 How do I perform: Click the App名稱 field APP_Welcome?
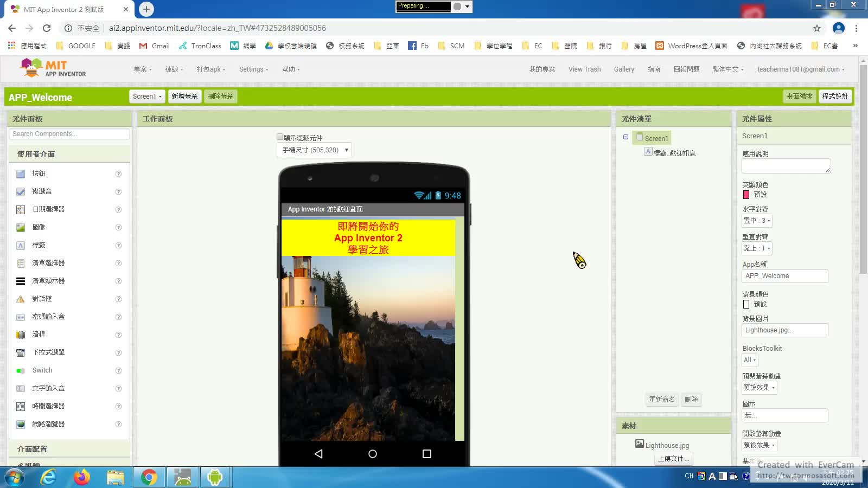tap(784, 276)
